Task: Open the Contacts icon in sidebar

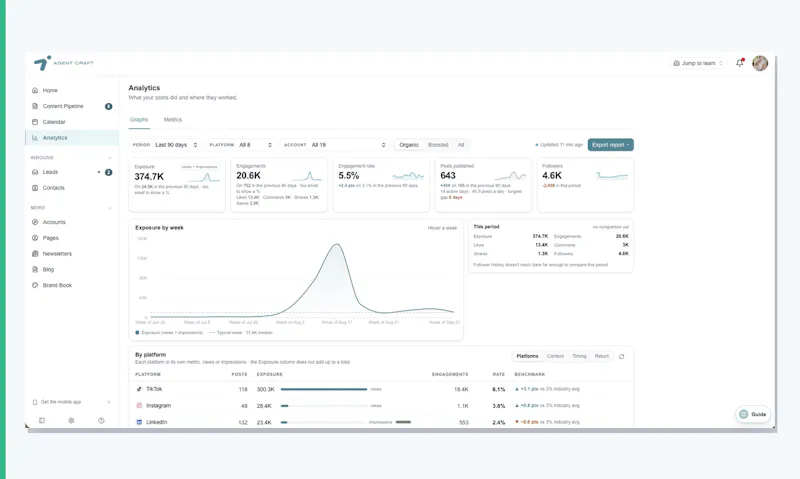Action: (x=35, y=188)
